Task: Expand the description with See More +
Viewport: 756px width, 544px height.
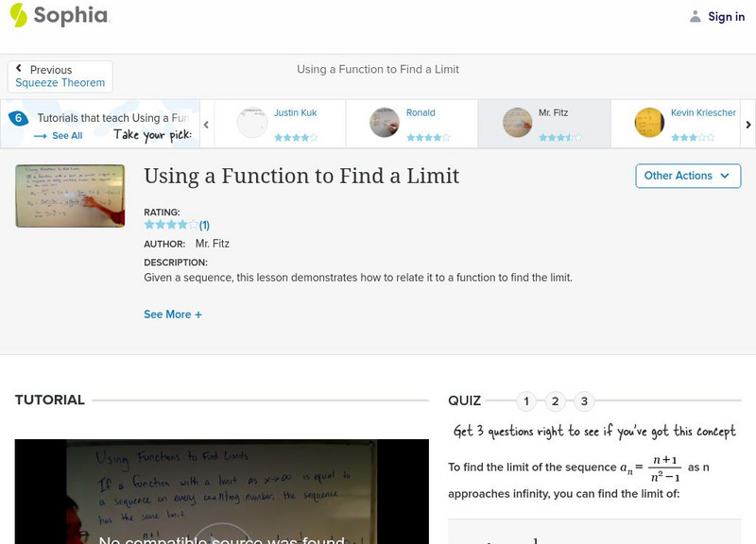Action: 173,314
